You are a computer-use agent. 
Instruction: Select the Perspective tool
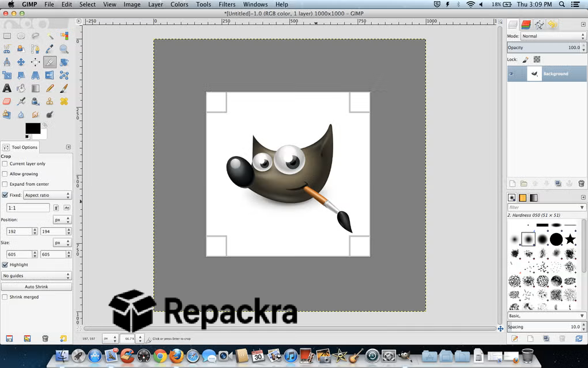coord(35,75)
